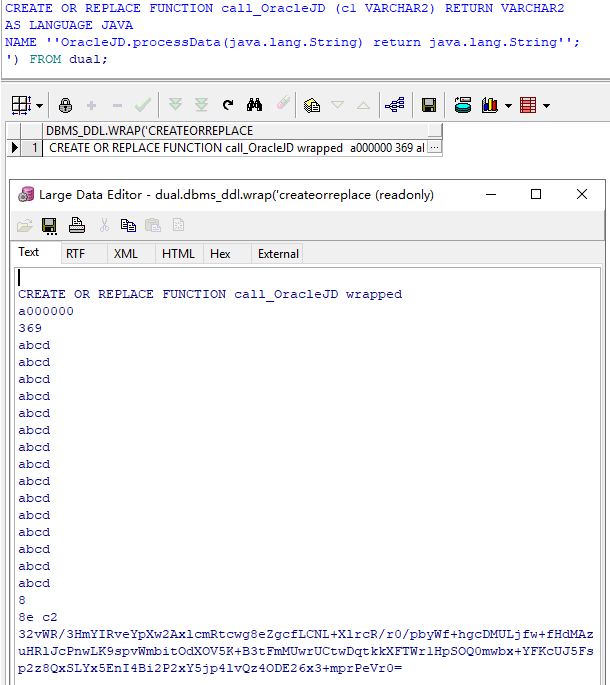Click the refresh circular arrow icon
The image size is (610, 685).
tap(228, 105)
